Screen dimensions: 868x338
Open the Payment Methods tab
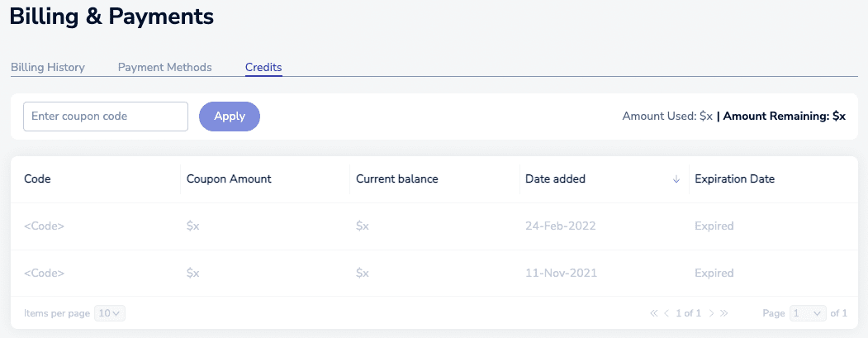coord(165,68)
